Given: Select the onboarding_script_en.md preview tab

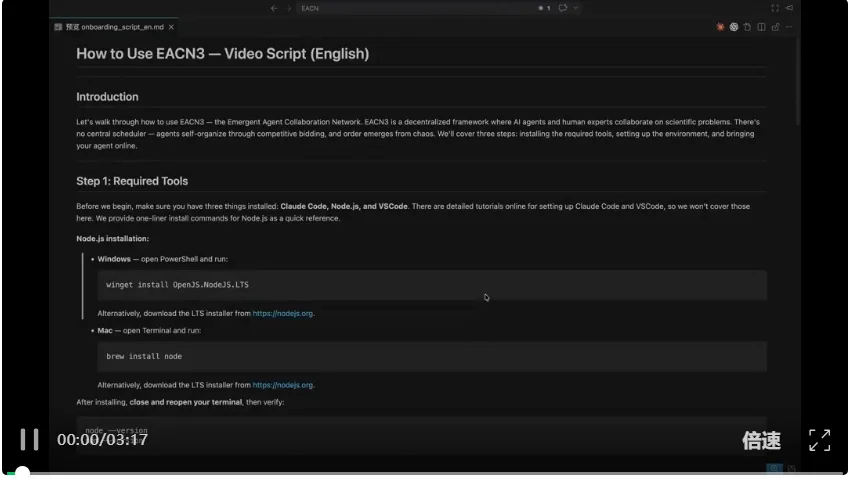Looking at the screenshot, I should 114,27.
